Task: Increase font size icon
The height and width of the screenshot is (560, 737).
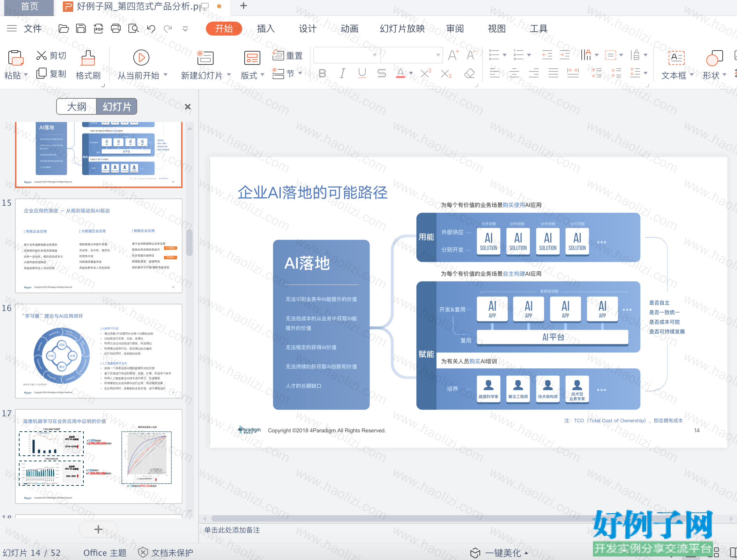Action: click(454, 55)
